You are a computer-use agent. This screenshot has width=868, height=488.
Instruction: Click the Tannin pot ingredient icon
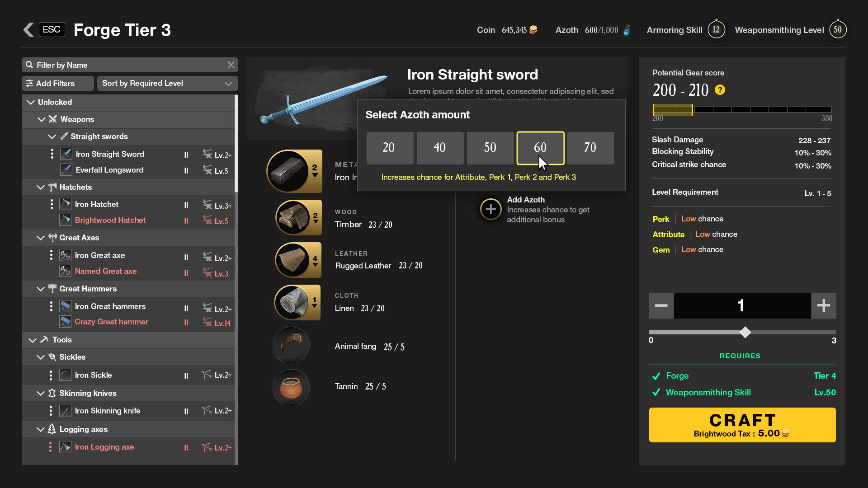point(291,387)
